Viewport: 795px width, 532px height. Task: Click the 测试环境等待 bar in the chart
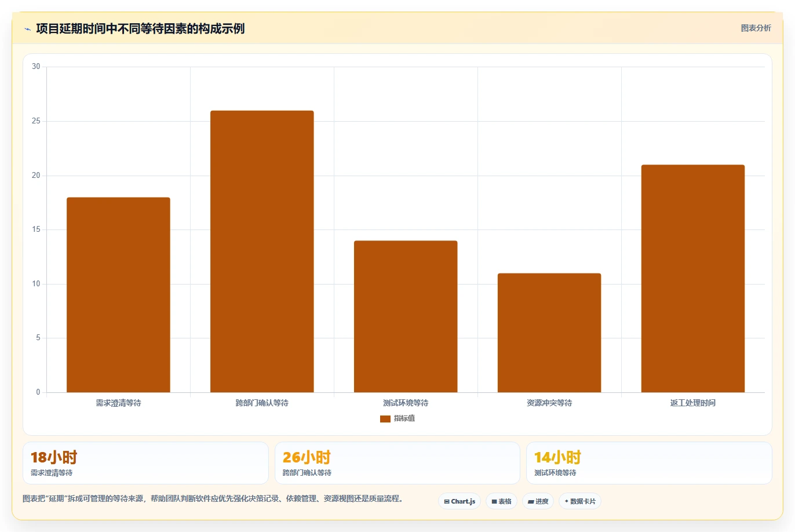click(x=406, y=316)
